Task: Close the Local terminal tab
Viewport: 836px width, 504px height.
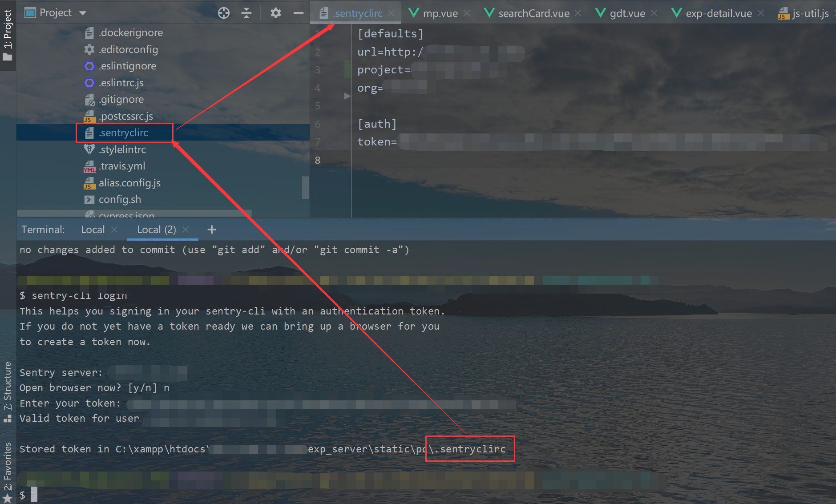Action: coord(114,230)
